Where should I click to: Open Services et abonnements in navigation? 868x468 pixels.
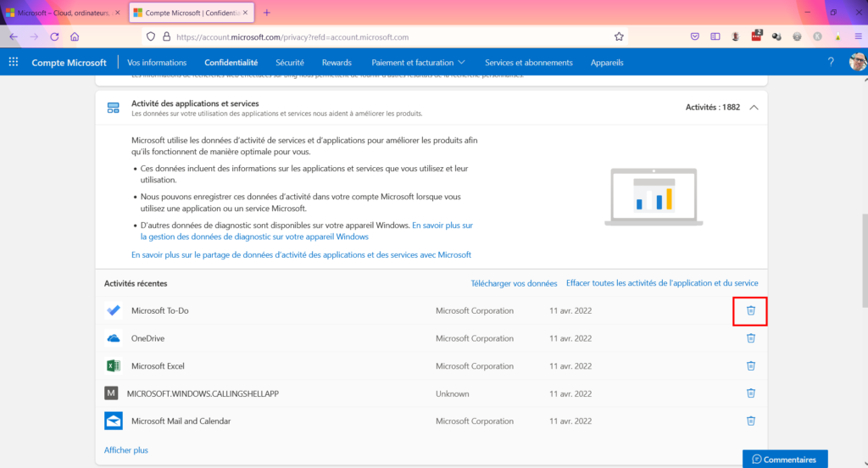pos(529,63)
